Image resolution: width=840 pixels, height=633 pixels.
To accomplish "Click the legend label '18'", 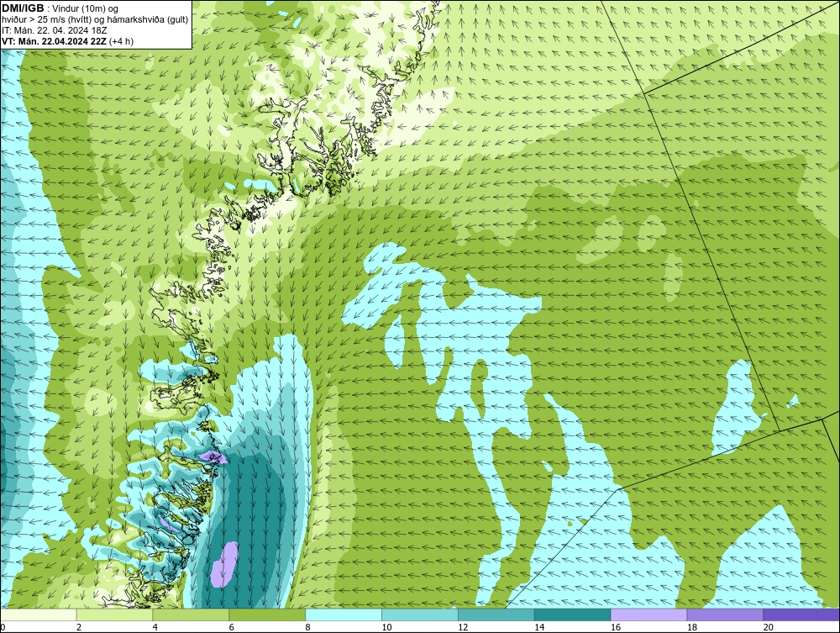I will pos(691,627).
